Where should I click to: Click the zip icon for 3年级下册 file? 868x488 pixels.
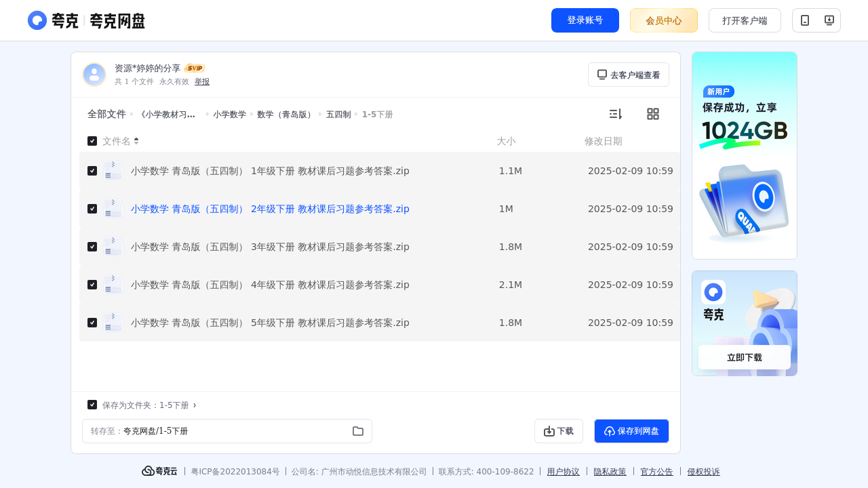113,247
